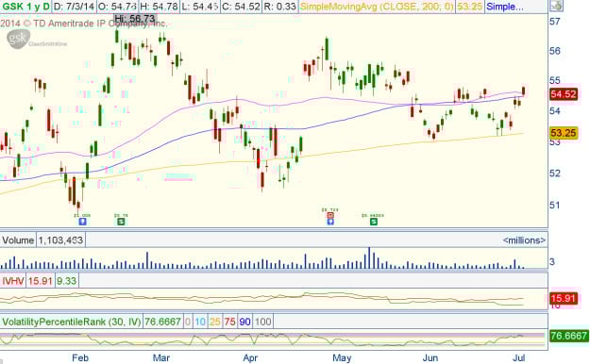The height and width of the screenshot is (364, 590).
Task: Click the O: open price value in header
Action: click(x=117, y=7)
